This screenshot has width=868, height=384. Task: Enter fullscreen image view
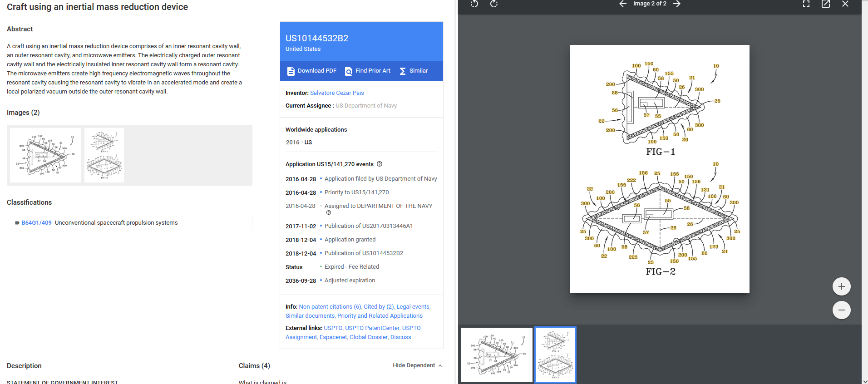[x=806, y=4]
